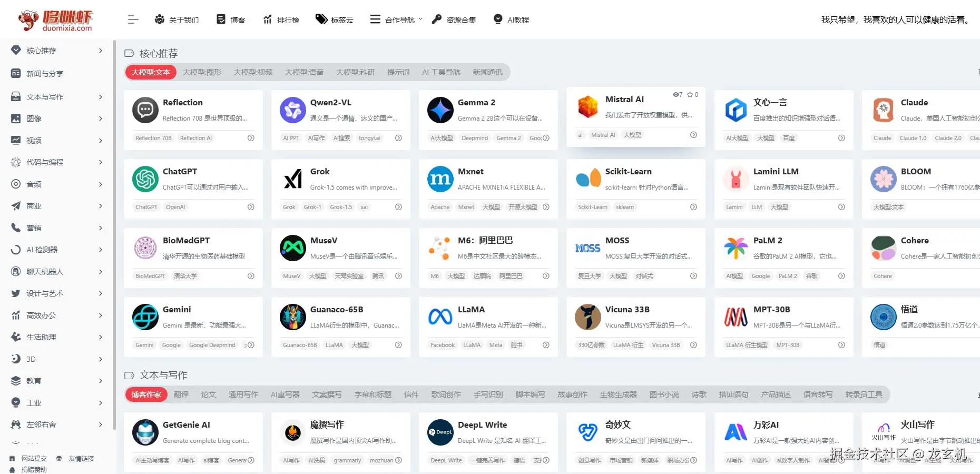Open the Reflection card logo
This screenshot has height=474, width=980.
click(x=145, y=110)
